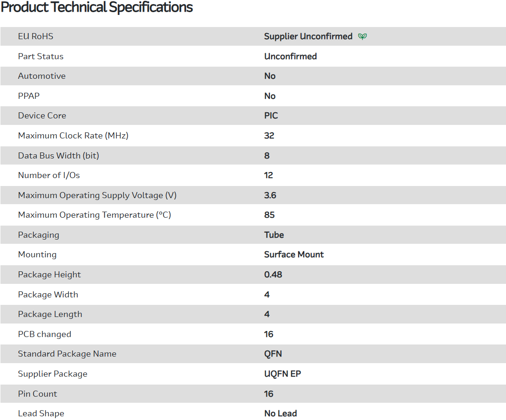Image resolution: width=506 pixels, height=420 pixels.
Task: Select the Supplier Unconfirmed value text
Action: tap(308, 36)
